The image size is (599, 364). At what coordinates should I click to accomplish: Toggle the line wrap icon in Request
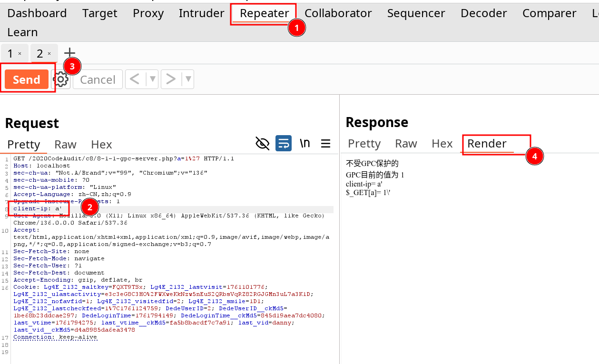click(x=284, y=143)
